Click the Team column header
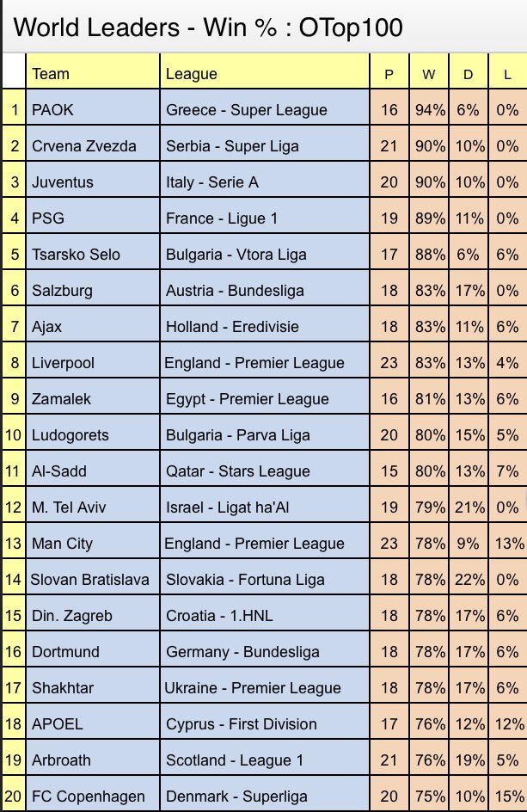 point(51,74)
